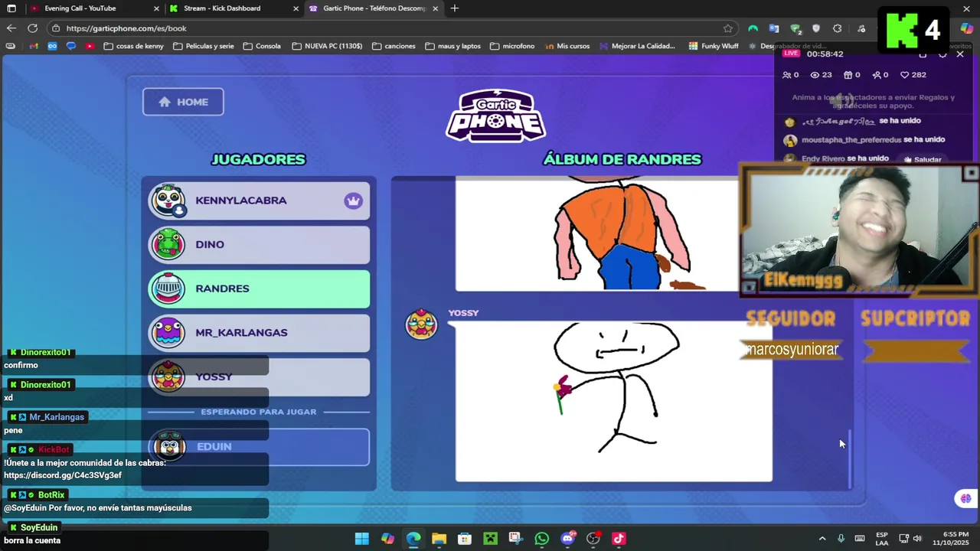Close the Evening Call YouTube tab
Image resolution: width=980 pixels, height=551 pixels.
[156, 8]
